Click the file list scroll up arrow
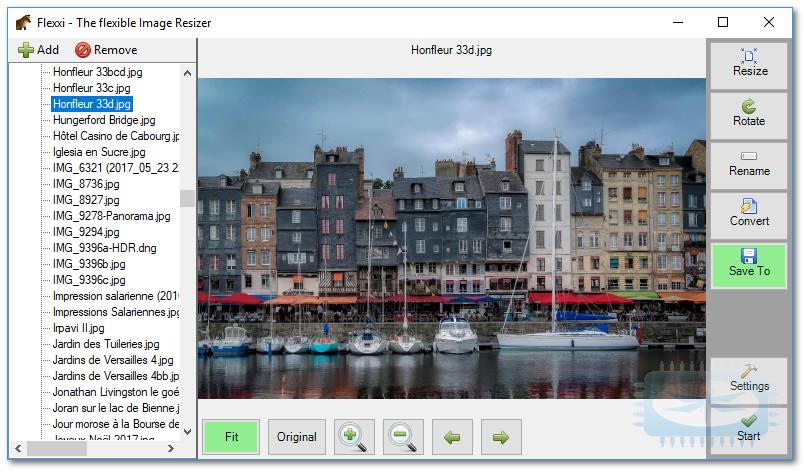 click(188, 73)
